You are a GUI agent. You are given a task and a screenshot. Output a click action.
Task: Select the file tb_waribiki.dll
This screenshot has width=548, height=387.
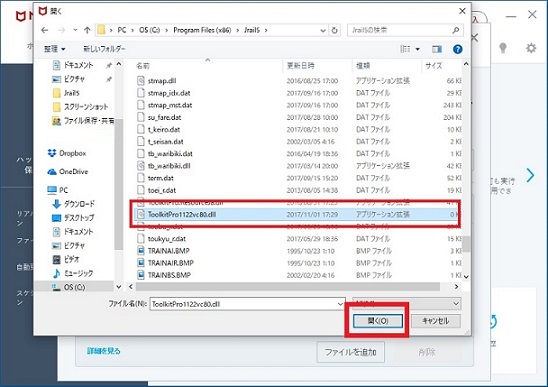coord(169,166)
